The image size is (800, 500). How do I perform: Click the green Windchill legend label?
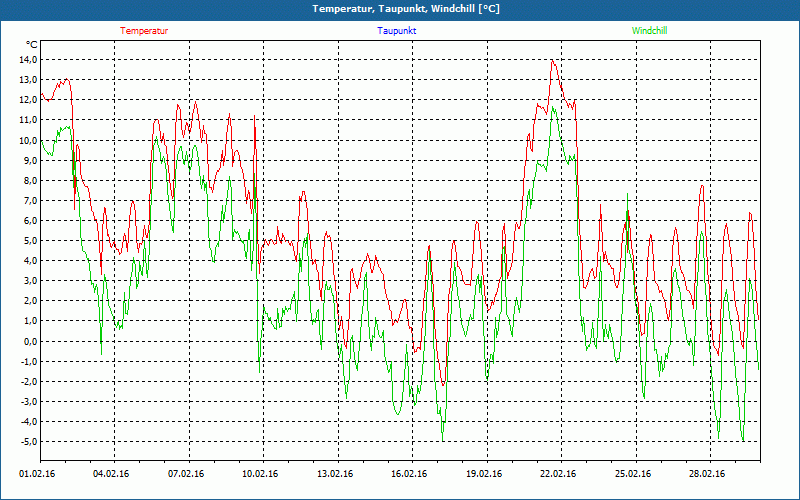(x=649, y=31)
